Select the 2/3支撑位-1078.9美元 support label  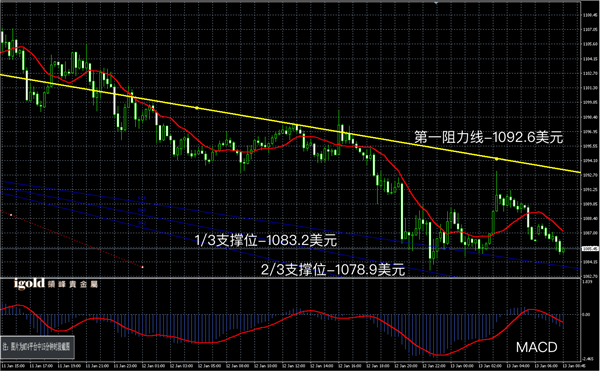point(333,270)
